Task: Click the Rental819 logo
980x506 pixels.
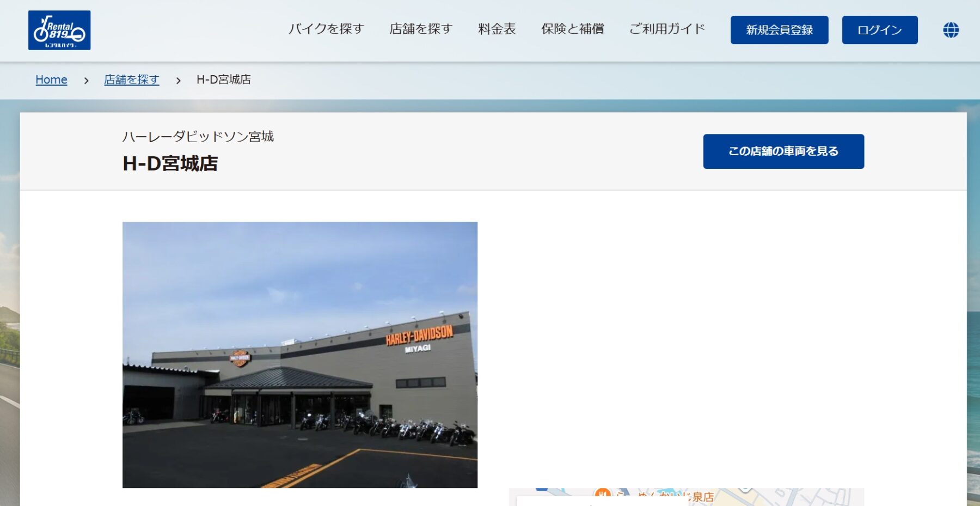Action: (x=59, y=31)
